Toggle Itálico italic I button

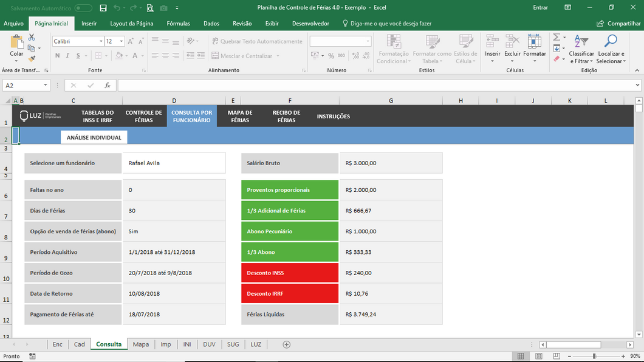(x=68, y=56)
